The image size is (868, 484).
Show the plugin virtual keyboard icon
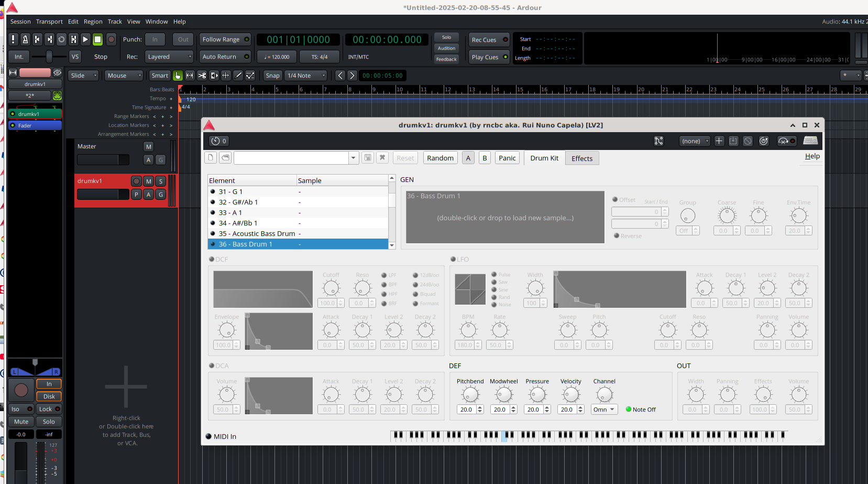tap(810, 141)
